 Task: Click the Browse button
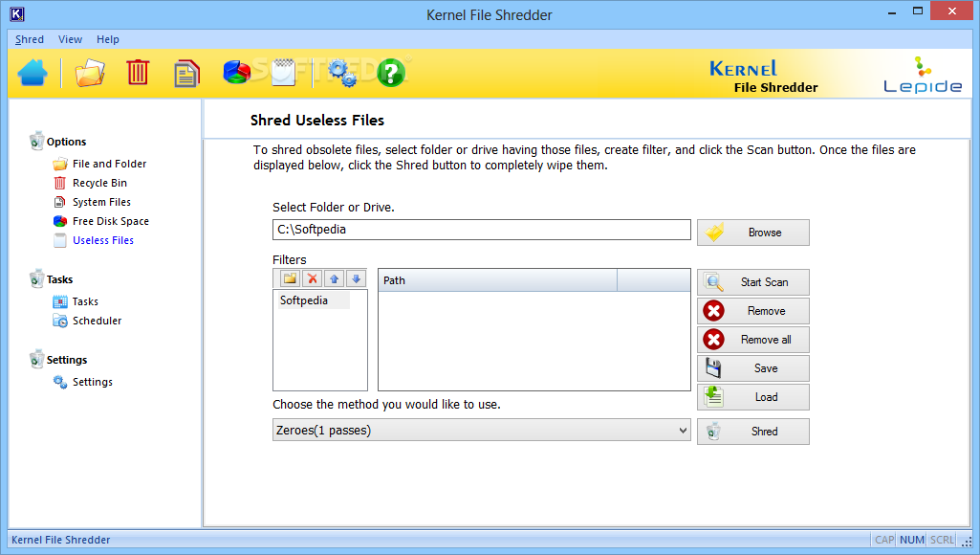(x=753, y=233)
